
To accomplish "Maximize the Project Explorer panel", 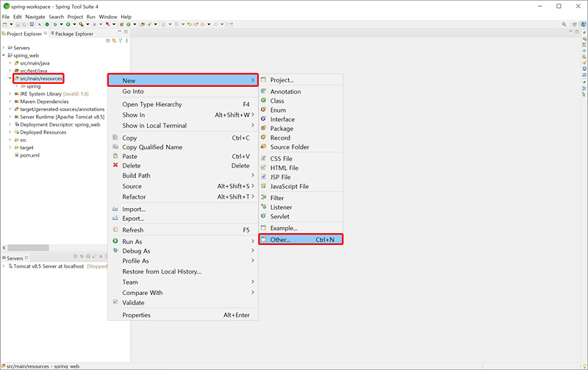I will click(126, 32).
